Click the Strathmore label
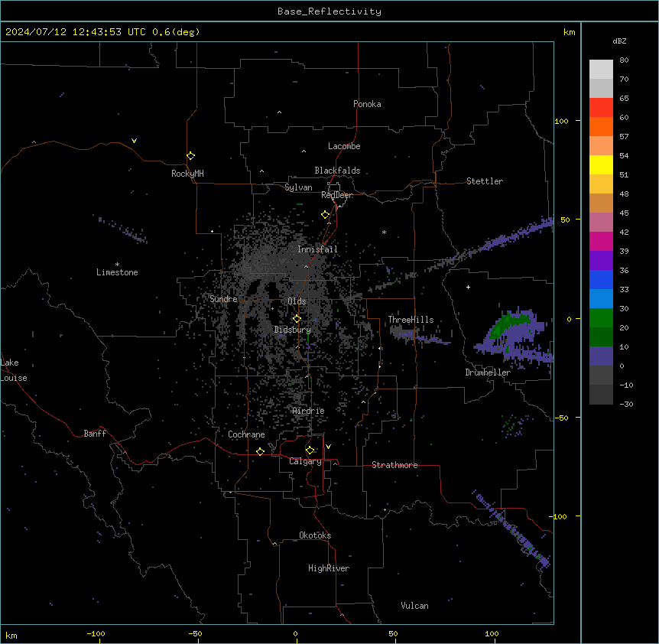Screen dimensions: 659x644 pos(394,465)
